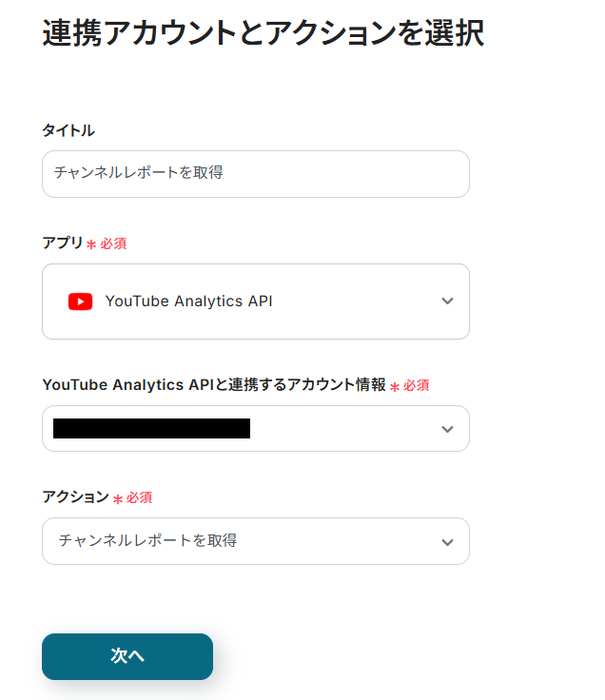Click the red 必須 marker beside アクション
The image size is (605, 700).
tap(139, 498)
